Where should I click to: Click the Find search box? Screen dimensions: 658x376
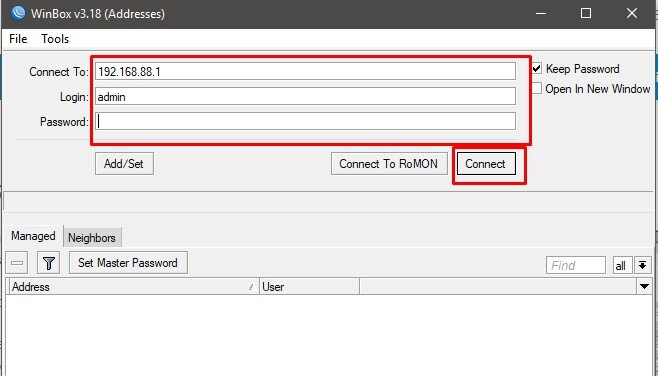[x=576, y=265]
